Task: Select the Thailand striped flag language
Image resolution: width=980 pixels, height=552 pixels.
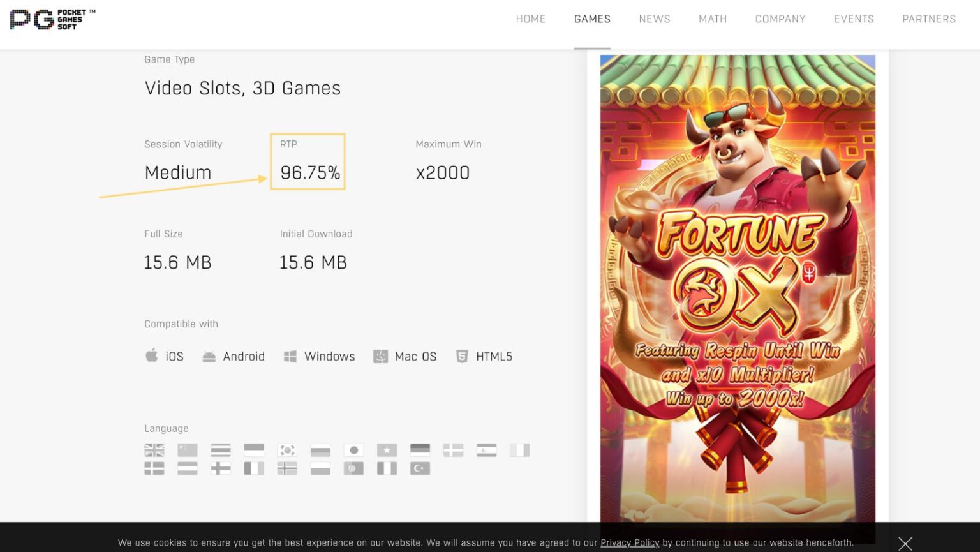Action: (x=221, y=450)
